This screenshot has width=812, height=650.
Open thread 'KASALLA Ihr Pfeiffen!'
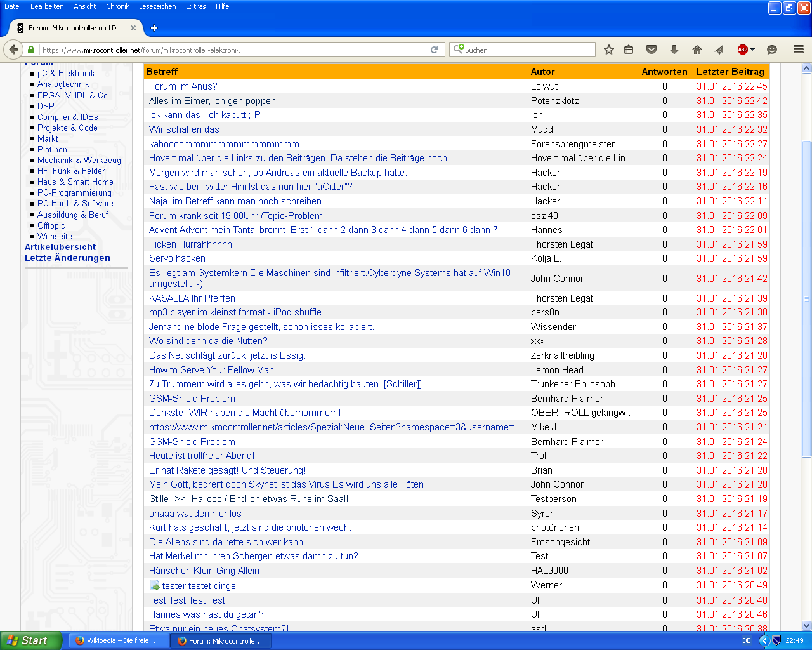[x=193, y=298]
